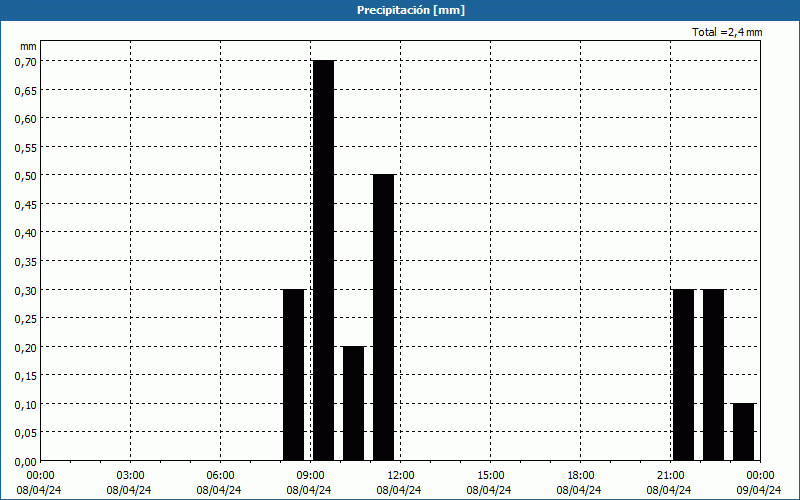This screenshot has height=500, width=800.
Task: Click the tallest bar reaching 0,70 mm
Action: click(x=323, y=261)
